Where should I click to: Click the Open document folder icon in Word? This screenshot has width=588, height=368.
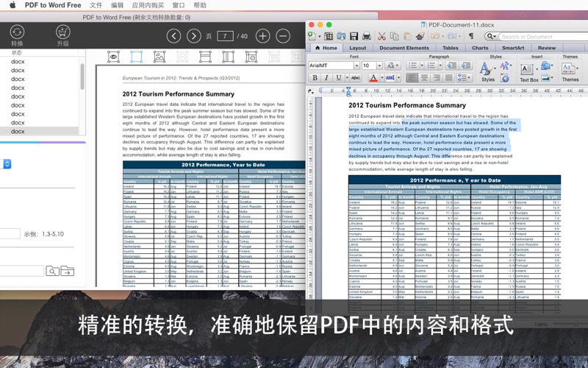pyautogui.click(x=341, y=36)
